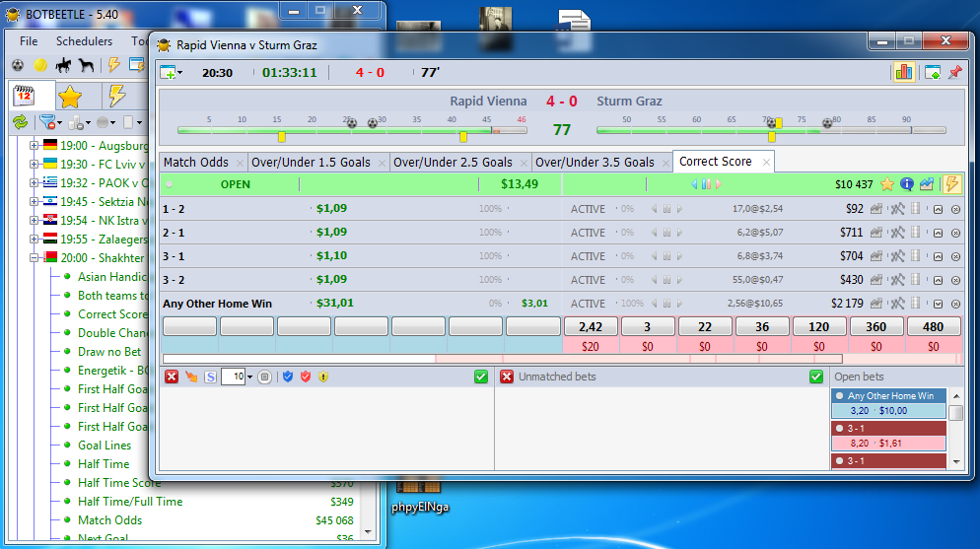Image resolution: width=980 pixels, height=549 pixels.
Task: Open the chart icon in the 1 - 2 row
Action: point(876,209)
